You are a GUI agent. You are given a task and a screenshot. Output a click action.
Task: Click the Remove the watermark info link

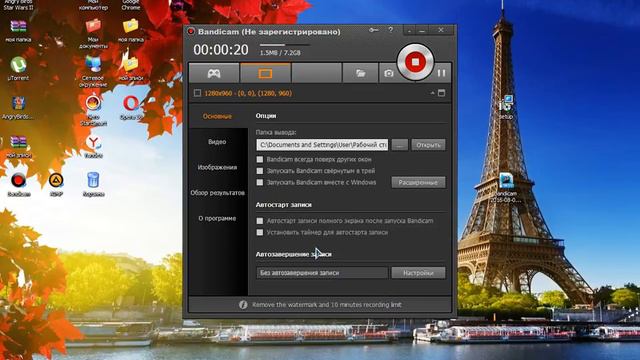[327, 304]
